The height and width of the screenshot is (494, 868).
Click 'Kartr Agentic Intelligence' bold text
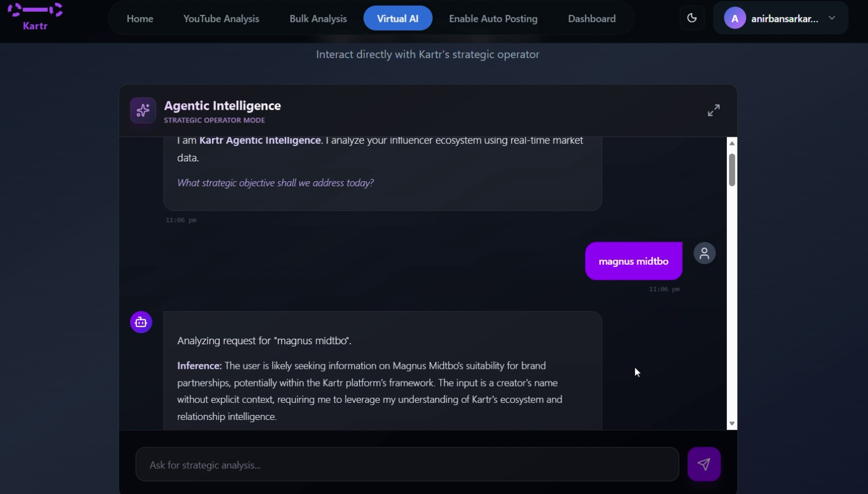click(260, 141)
